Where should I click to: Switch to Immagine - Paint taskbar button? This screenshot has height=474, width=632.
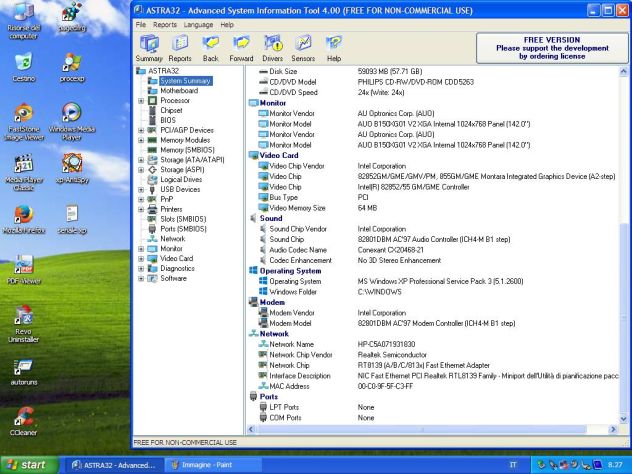(x=212, y=465)
